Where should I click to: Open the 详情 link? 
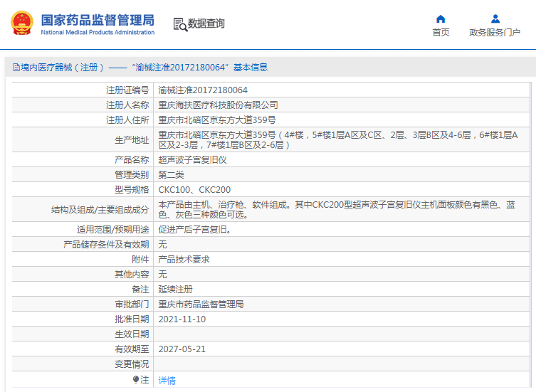(x=167, y=381)
